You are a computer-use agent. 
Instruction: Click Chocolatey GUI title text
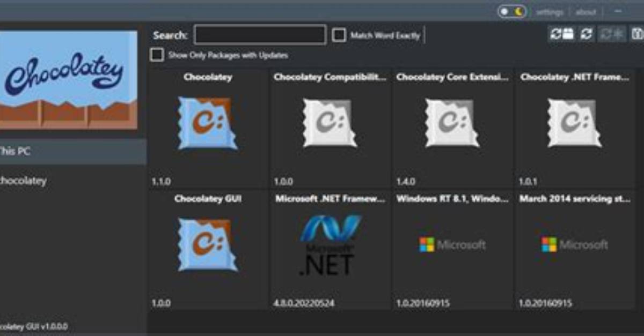point(208,199)
